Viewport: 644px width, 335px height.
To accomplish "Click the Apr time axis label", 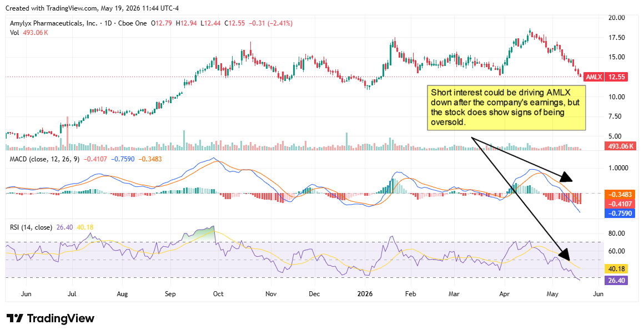I will pos(504,294).
